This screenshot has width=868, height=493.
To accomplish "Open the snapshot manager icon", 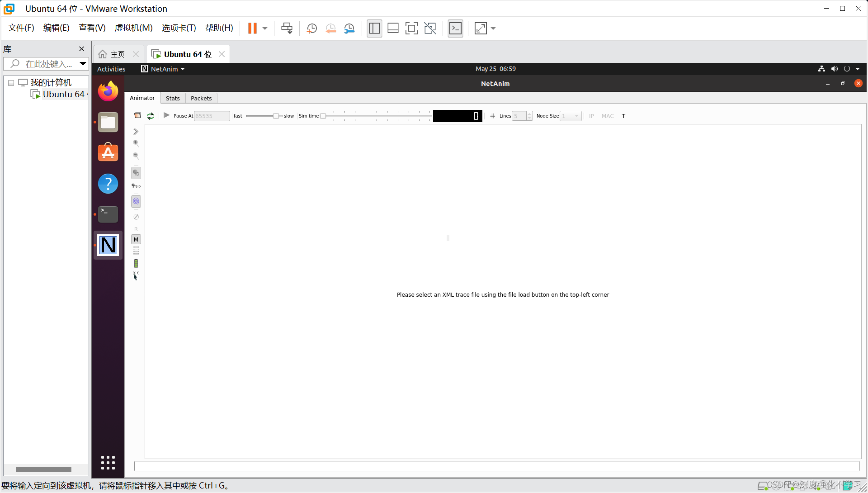I will pyautogui.click(x=349, y=28).
